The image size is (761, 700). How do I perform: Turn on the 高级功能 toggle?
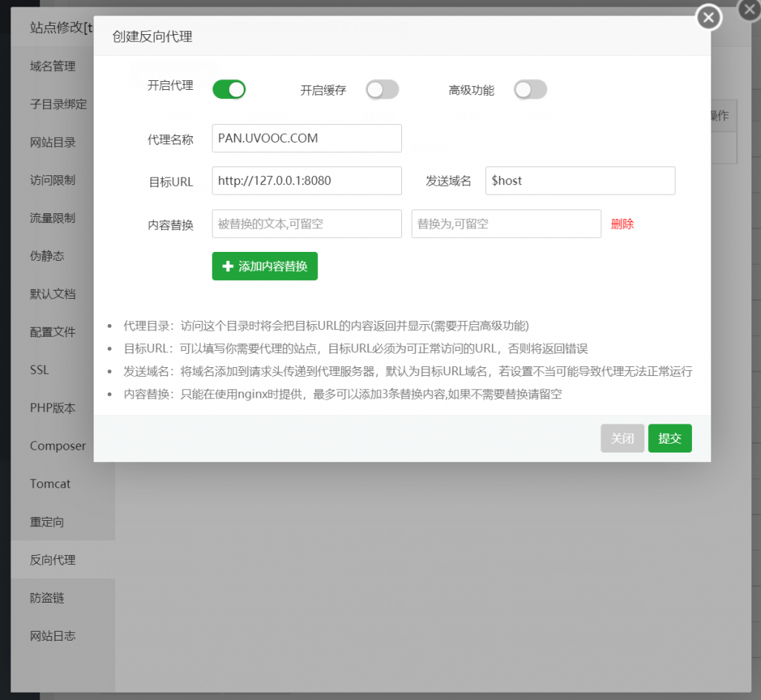tap(530, 88)
